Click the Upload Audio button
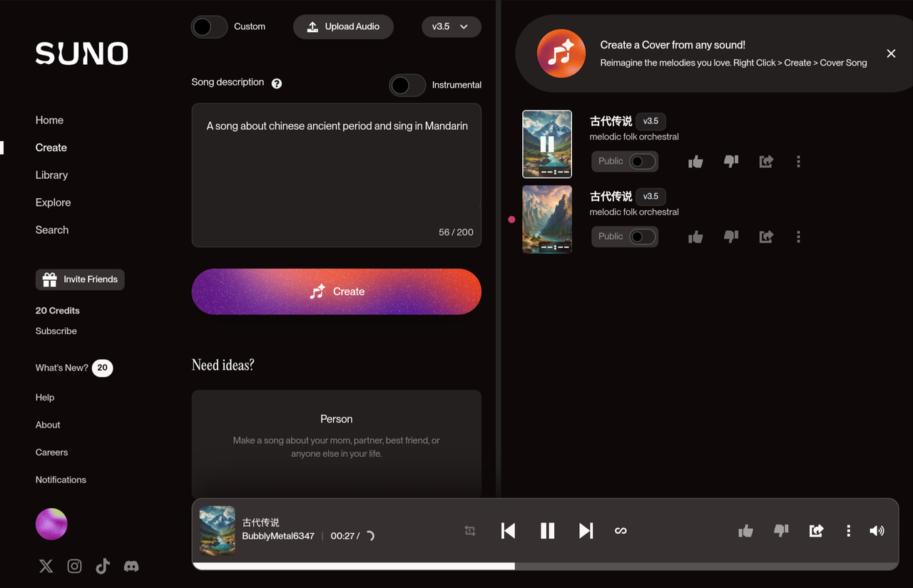 pos(343,27)
